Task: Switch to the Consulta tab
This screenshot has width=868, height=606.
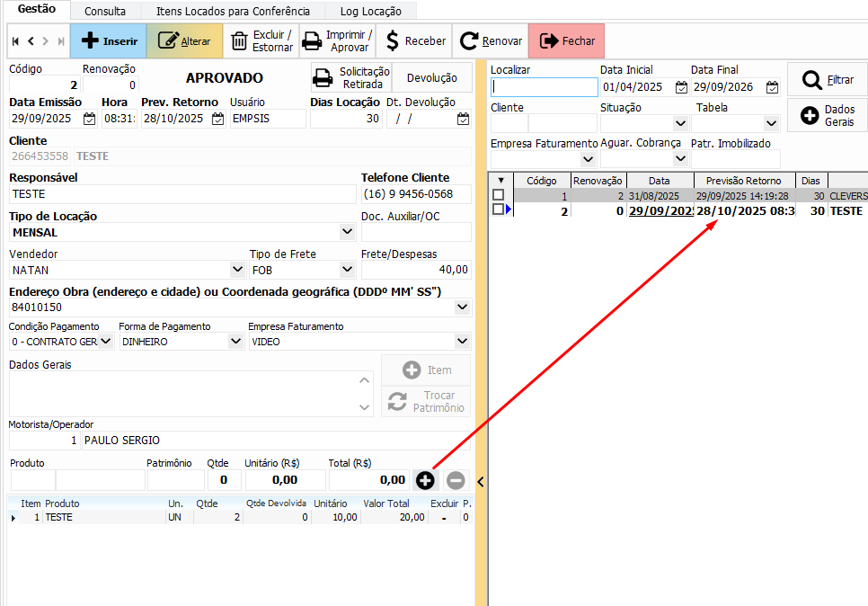Action: point(104,12)
